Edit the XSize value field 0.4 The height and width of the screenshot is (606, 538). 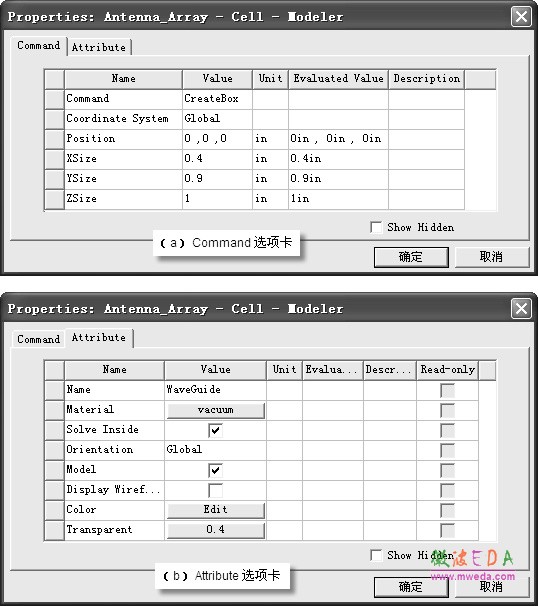(218, 158)
